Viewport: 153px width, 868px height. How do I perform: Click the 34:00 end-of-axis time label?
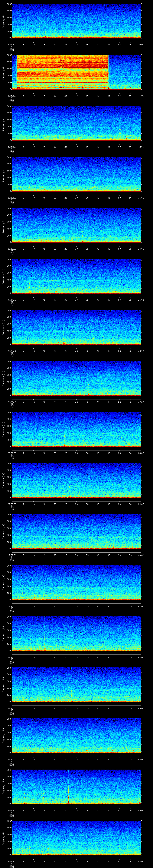141,249
